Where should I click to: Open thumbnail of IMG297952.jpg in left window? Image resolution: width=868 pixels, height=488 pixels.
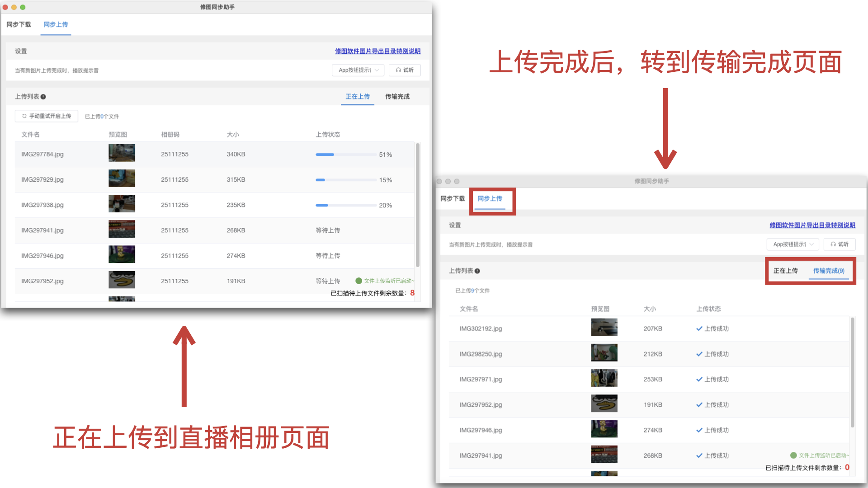tap(122, 280)
